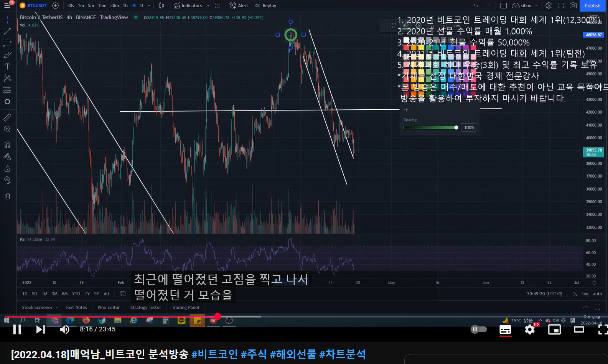The height and width of the screenshot is (364, 608).
Task: Select the ruler measure tool
Action: click(7, 117)
